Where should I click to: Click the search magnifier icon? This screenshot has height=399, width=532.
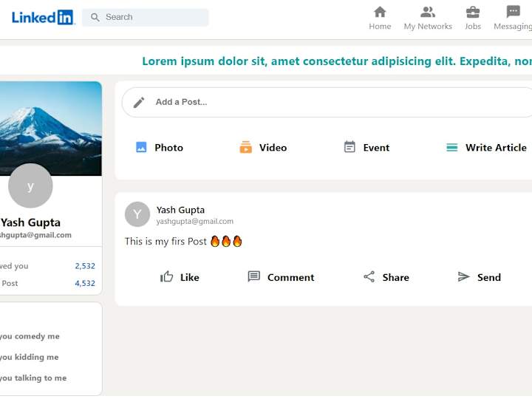point(95,17)
